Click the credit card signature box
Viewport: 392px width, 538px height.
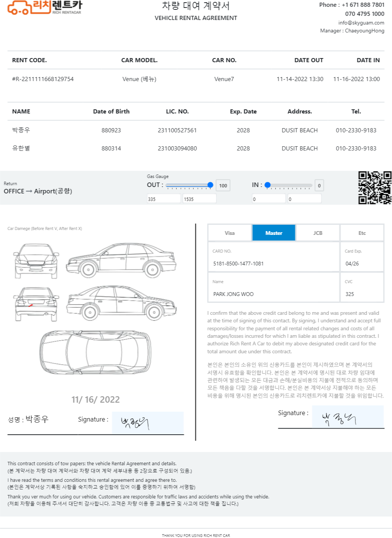(x=348, y=417)
